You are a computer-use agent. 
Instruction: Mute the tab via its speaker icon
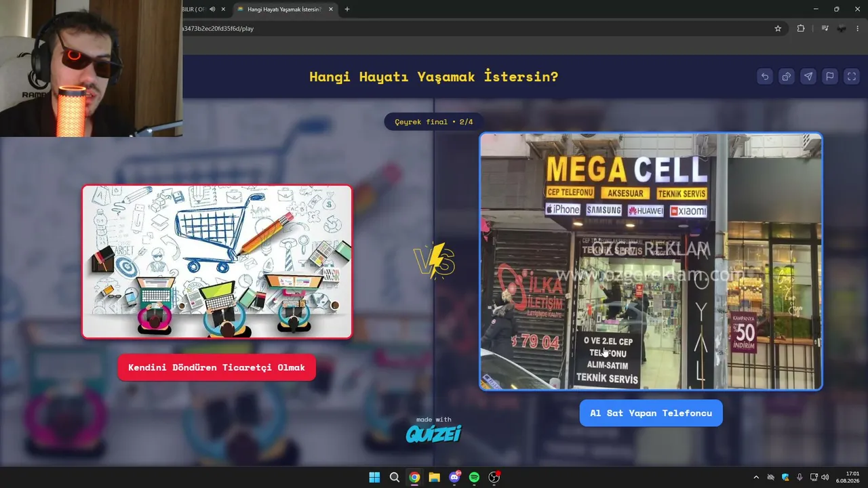coord(212,9)
